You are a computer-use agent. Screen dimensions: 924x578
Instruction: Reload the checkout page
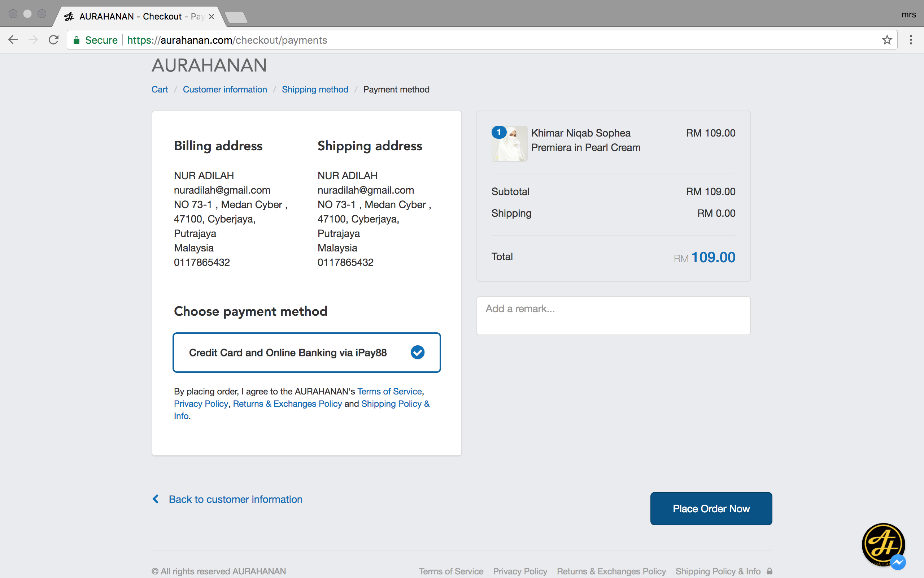click(x=54, y=40)
